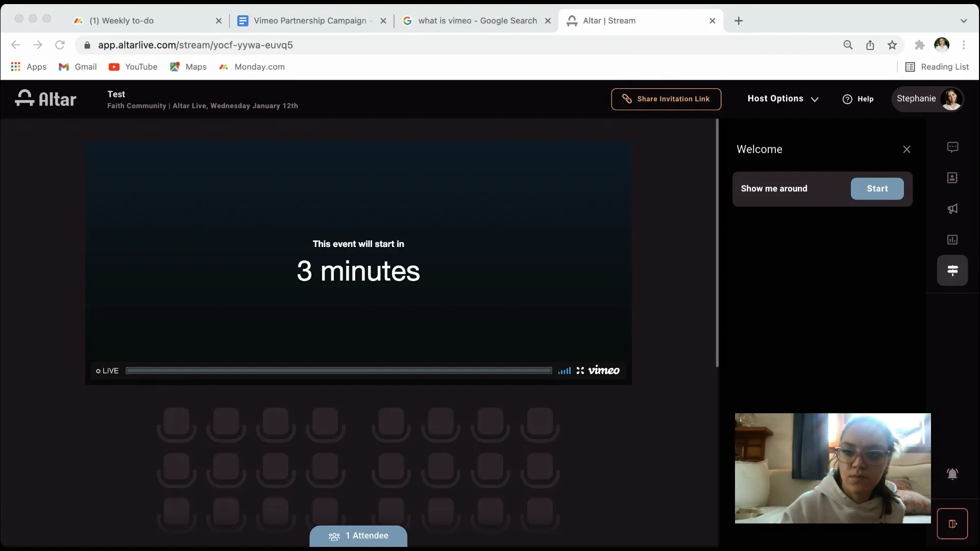Select the signpost welcome guide icon
The image size is (980, 551).
coord(952,270)
